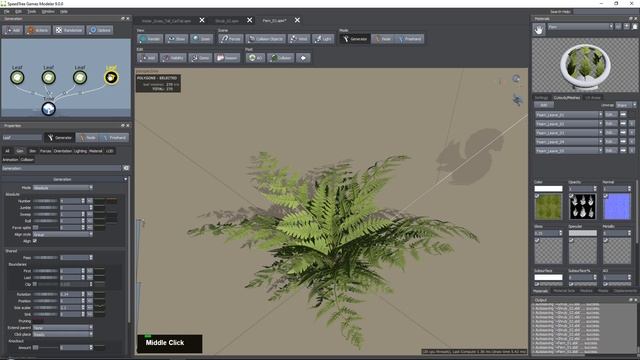640x360 pixels.
Task: Click the hand icon in Materials panel
Action: tap(539, 29)
